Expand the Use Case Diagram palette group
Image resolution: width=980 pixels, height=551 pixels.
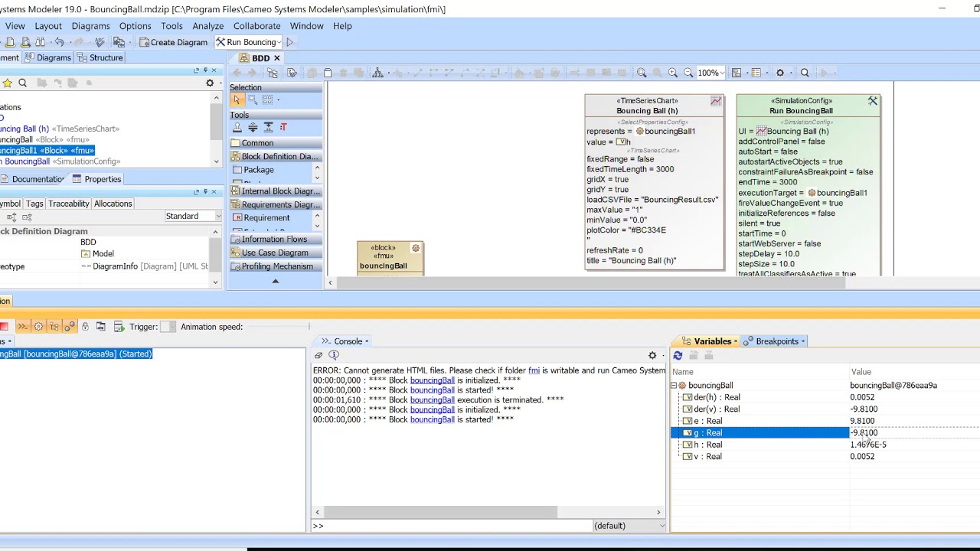click(276, 253)
